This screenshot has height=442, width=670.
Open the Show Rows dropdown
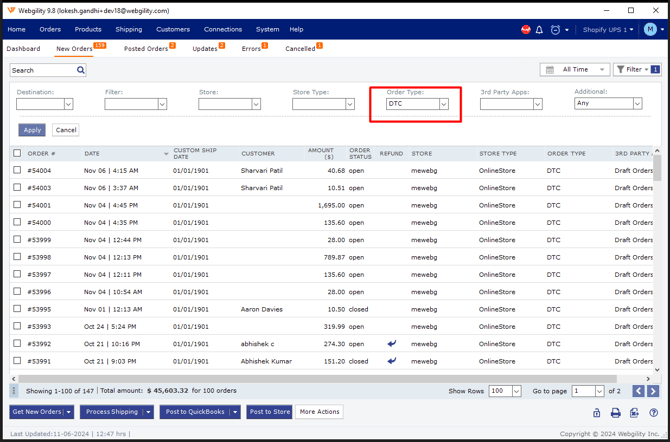[516, 391]
